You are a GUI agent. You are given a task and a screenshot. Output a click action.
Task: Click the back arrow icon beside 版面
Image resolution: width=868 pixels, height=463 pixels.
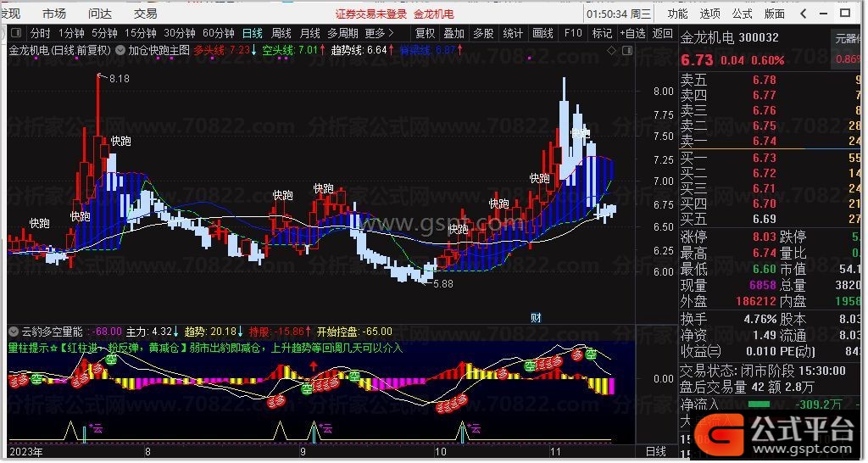(x=804, y=14)
